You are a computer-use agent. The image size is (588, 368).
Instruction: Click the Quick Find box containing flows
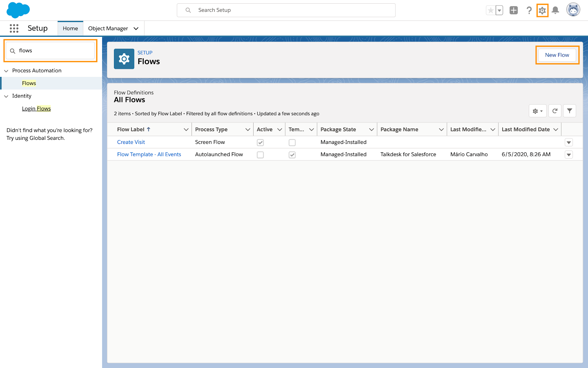pyautogui.click(x=50, y=51)
